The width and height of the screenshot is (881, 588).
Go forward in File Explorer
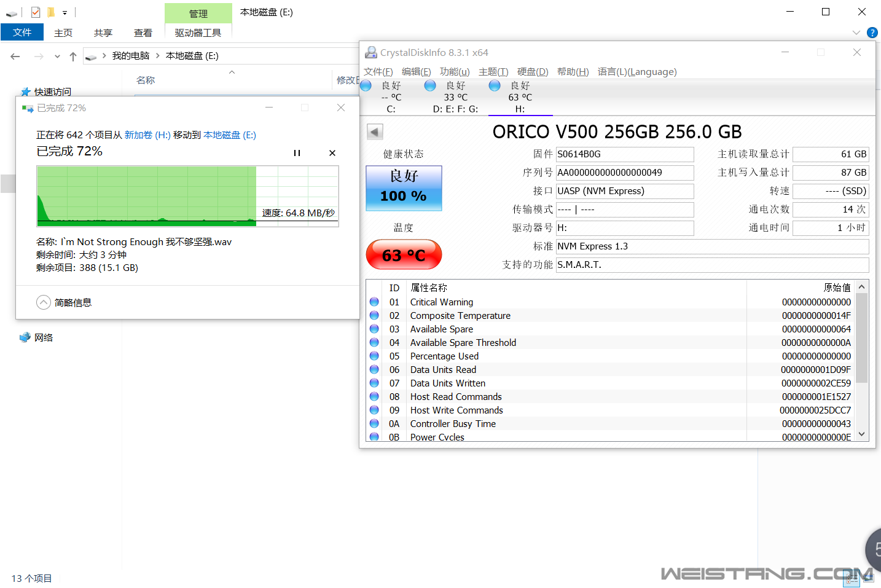pos(39,57)
